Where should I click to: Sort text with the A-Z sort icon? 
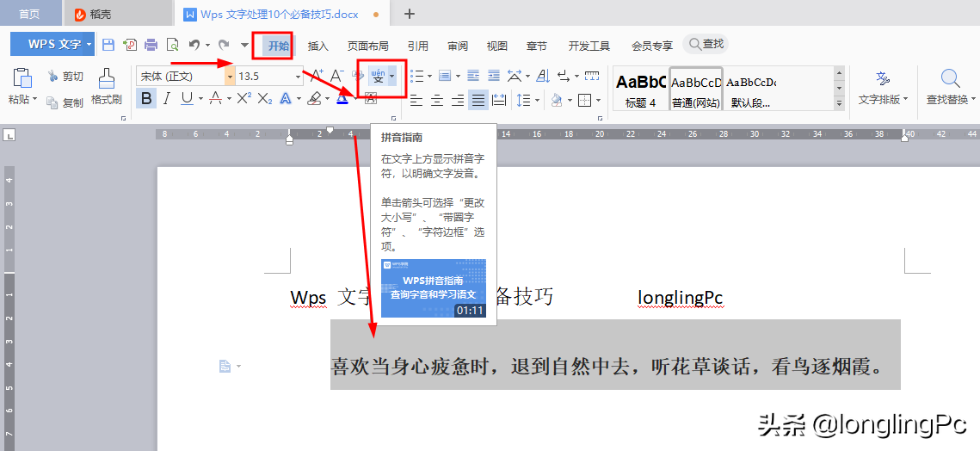(x=543, y=77)
